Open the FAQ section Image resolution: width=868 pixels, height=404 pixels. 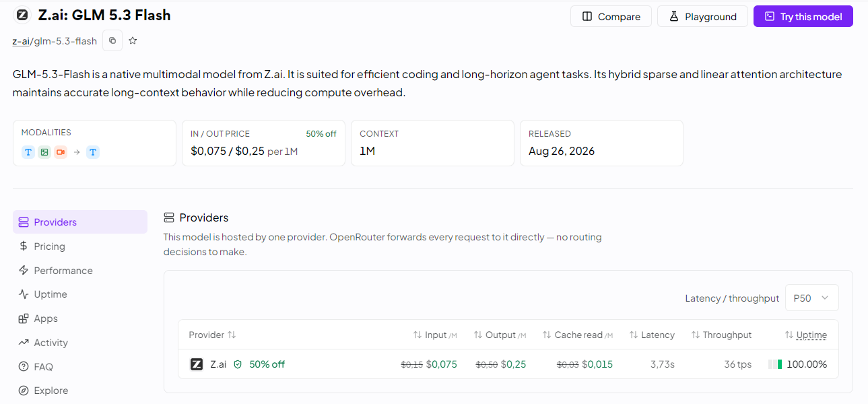pyautogui.click(x=80, y=367)
